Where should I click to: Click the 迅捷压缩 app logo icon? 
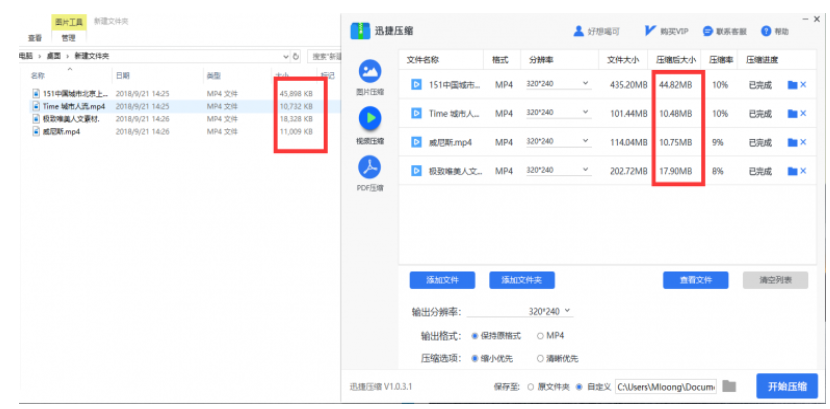coord(360,31)
